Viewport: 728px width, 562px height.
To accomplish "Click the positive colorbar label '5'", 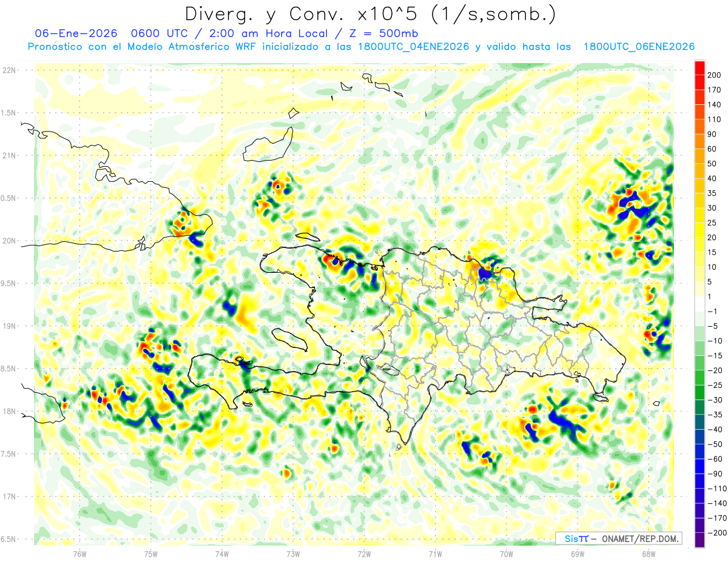I will [x=711, y=282].
